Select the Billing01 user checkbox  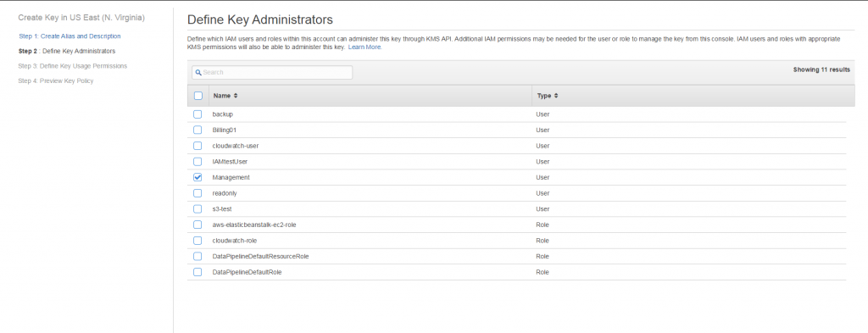coord(198,130)
